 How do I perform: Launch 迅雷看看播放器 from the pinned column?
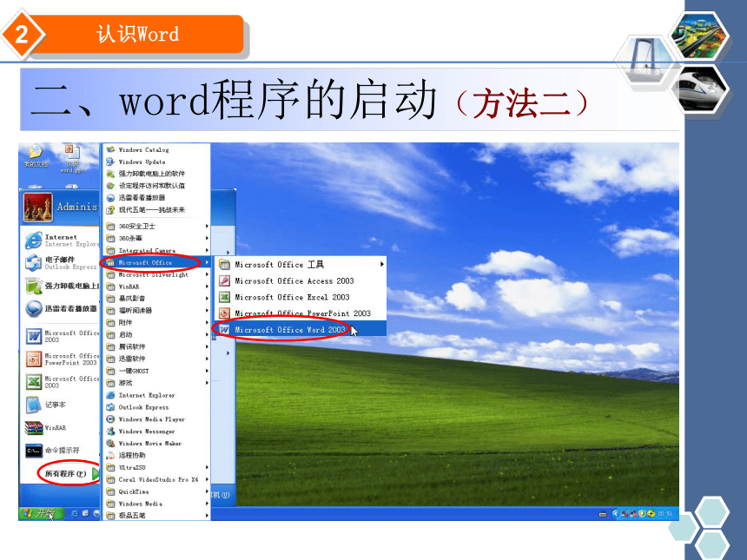(62, 308)
